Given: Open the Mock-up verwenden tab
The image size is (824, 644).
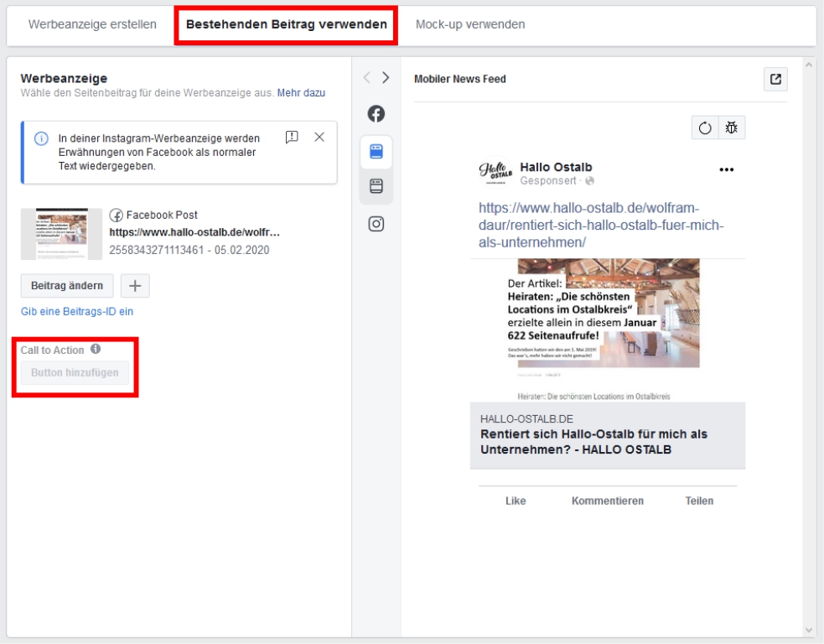Looking at the screenshot, I should [x=470, y=24].
